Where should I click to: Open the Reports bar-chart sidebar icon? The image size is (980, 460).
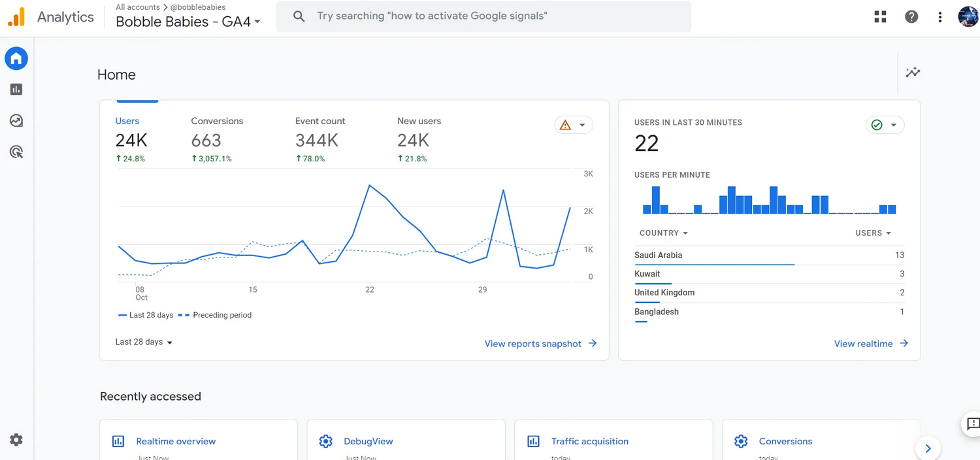16,90
